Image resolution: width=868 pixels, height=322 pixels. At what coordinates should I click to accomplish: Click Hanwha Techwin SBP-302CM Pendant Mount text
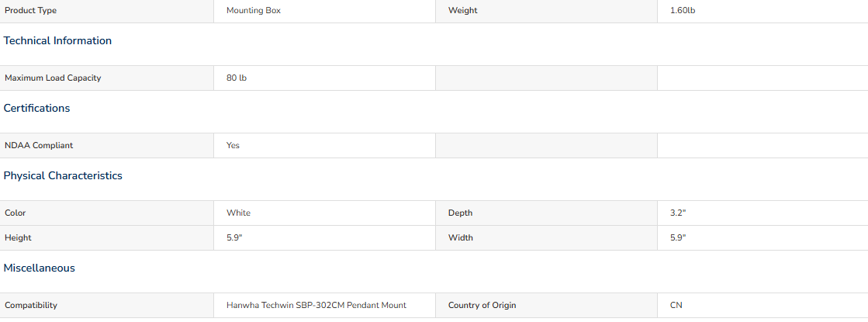coord(316,306)
